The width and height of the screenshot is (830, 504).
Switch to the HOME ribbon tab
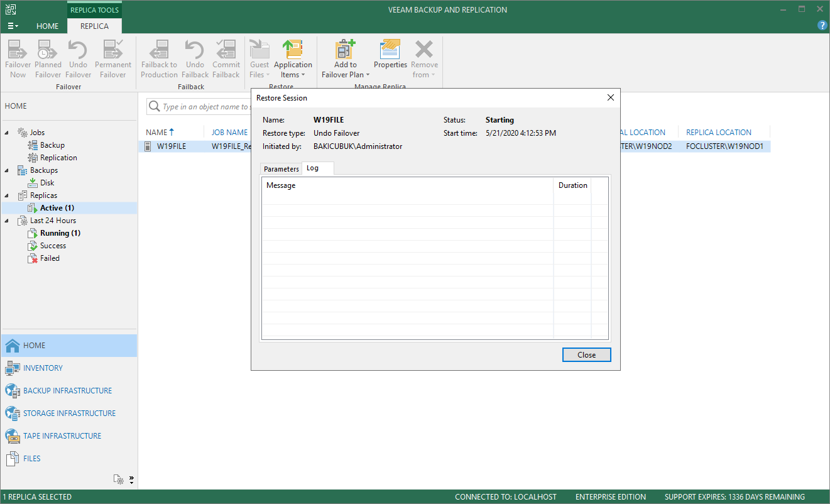[47, 26]
